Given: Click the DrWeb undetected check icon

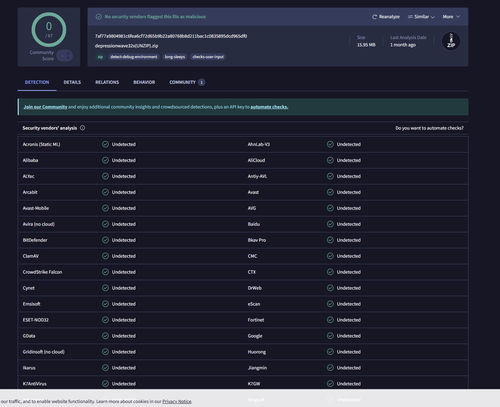Looking at the screenshot, I should point(330,288).
